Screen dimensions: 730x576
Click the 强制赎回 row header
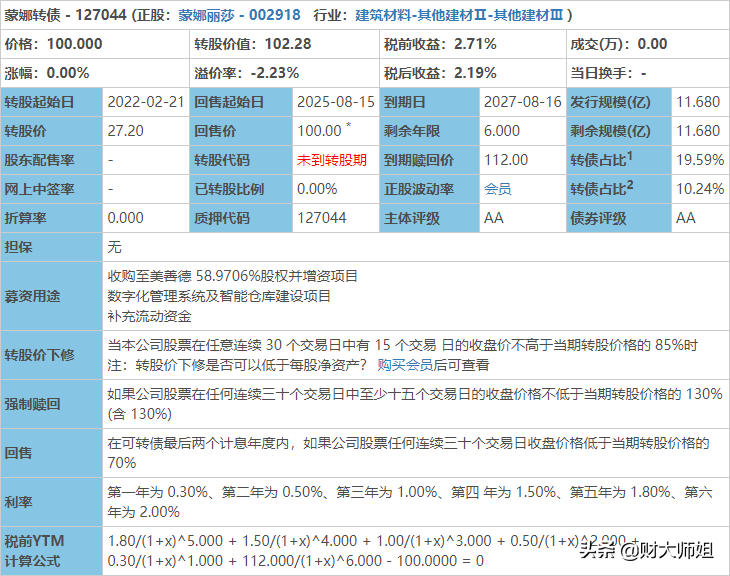click(52, 404)
